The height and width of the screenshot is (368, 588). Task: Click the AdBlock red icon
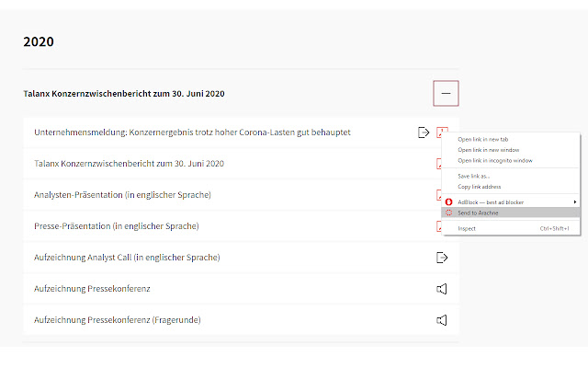[448, 202]
